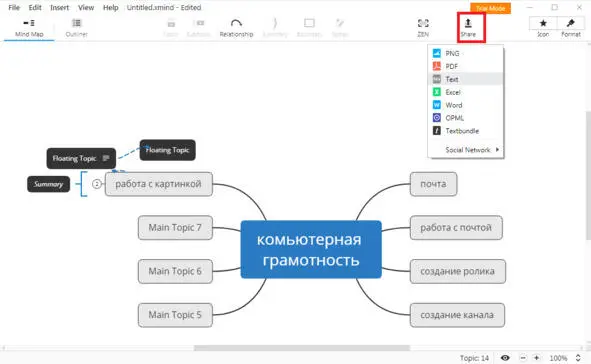Expand collapsed subtopics circle marked 2
This screenshot has width=591, height=364.
pyautogui.click(x=97, y=184)
